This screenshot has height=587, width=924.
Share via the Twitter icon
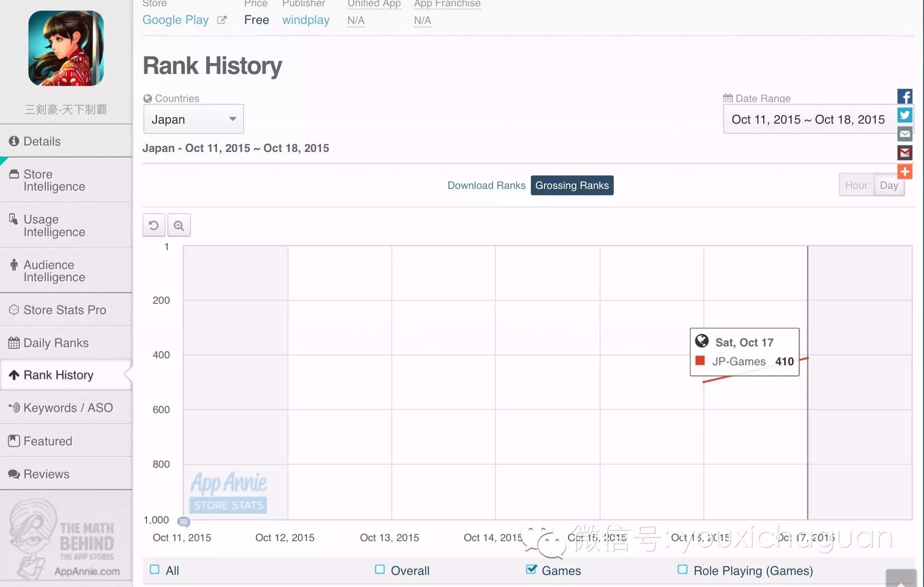click(x=905, y=115)
